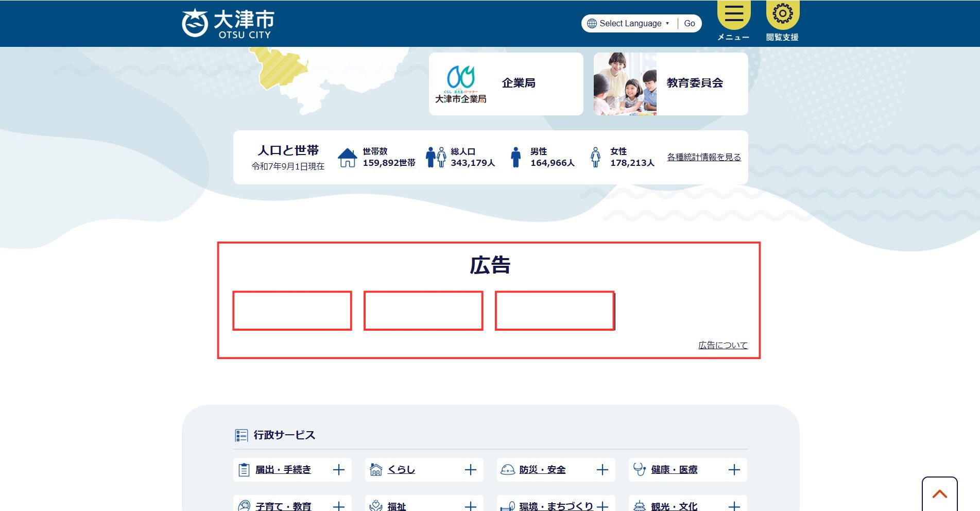Image resolution: width=980 pixels, height=511 pixels.
Task: Click the 343,179人 total population value
Action: point(473,163)
